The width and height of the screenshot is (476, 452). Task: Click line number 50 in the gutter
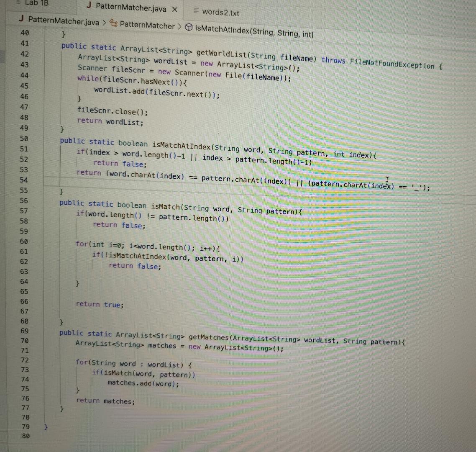24,139
